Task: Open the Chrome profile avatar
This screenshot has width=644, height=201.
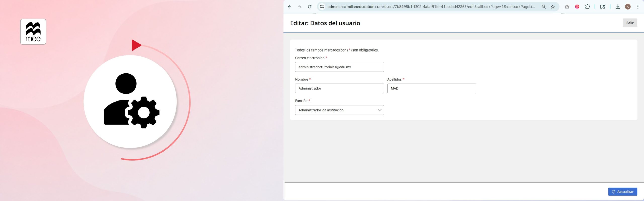Action: (628, 7)
